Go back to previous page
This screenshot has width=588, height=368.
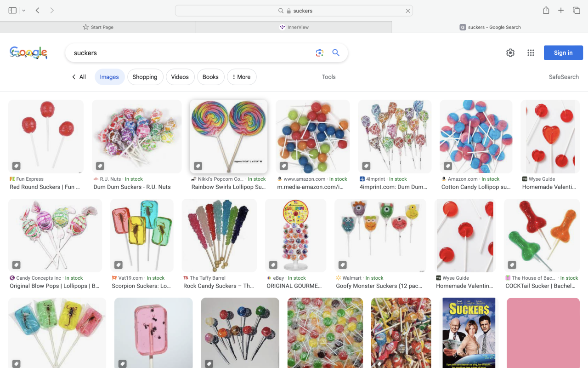pos(38,11)
